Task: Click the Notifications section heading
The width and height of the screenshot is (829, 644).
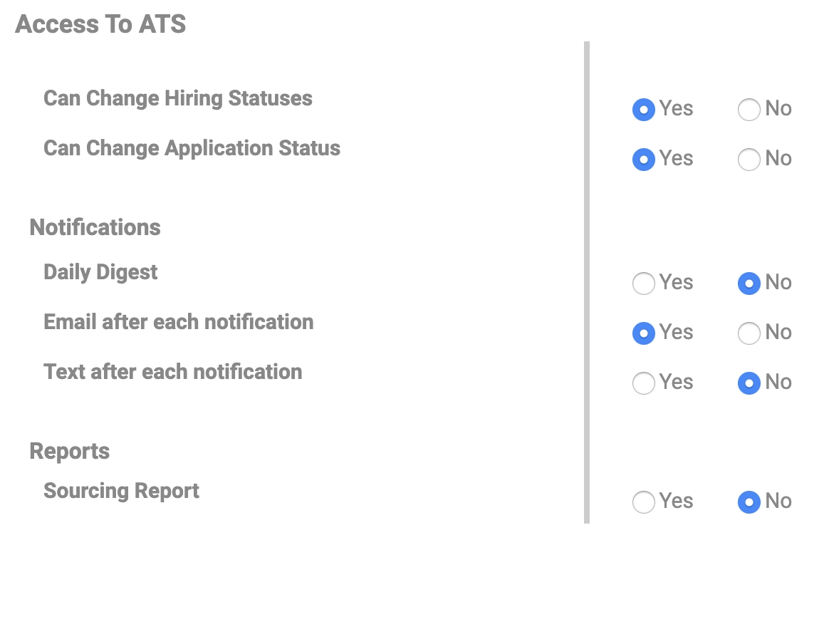Action: [95, 227]
